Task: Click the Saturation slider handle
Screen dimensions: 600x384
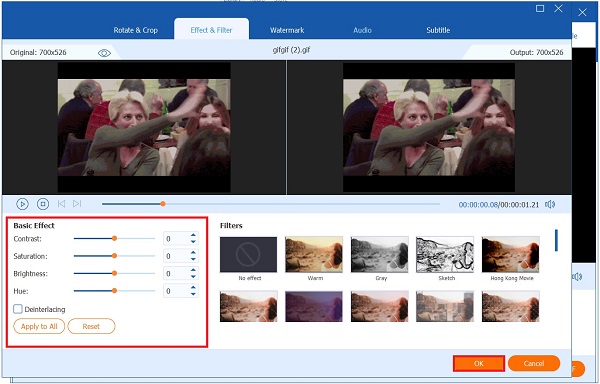Action: point(114,256)
